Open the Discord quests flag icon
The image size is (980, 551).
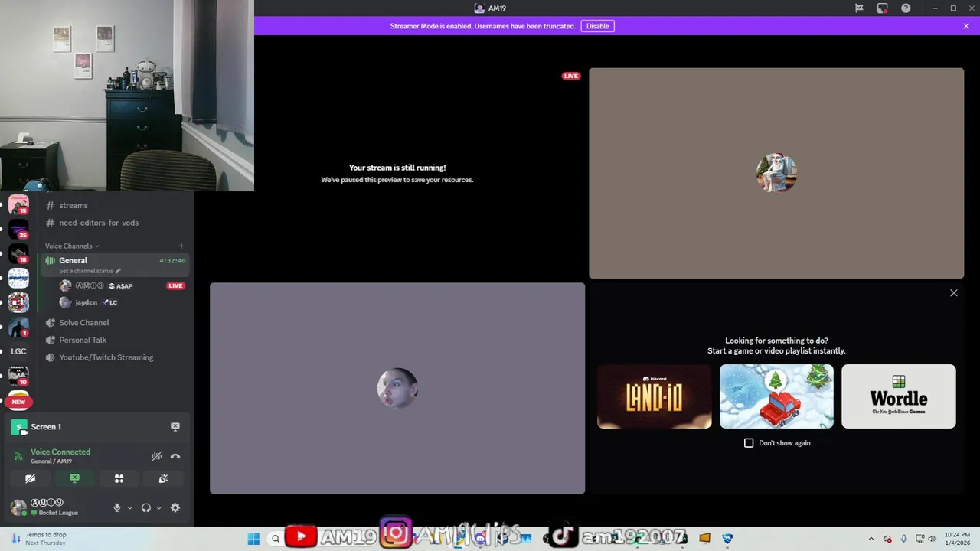[859, 8]
